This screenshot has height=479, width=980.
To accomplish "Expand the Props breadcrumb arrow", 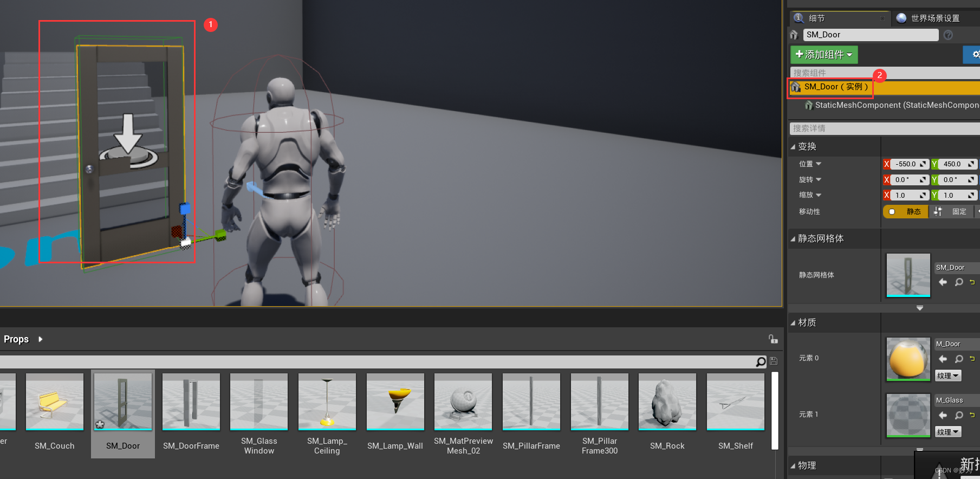I will point(40,339).
